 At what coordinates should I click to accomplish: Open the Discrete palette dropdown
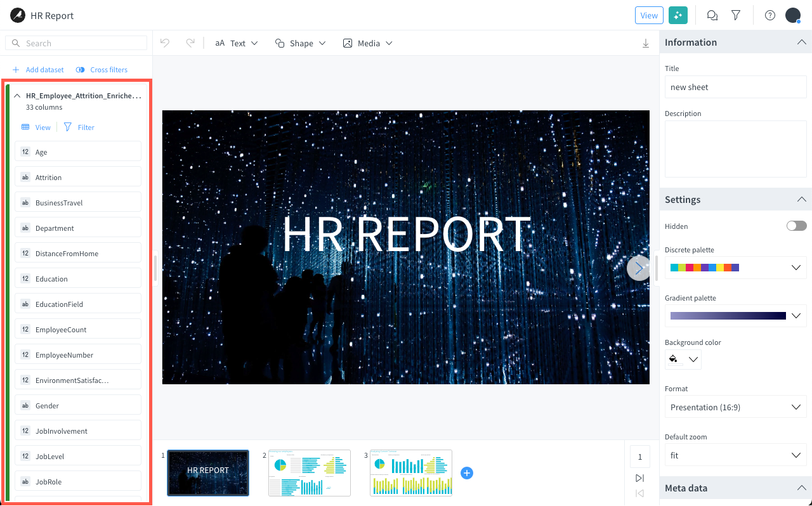(x=796, y=267)
